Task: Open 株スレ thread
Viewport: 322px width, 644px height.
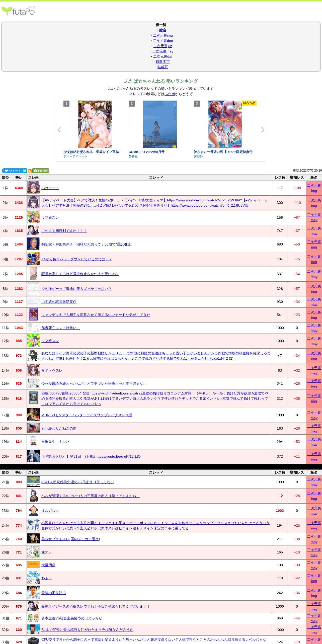Action: pos(47,552)
